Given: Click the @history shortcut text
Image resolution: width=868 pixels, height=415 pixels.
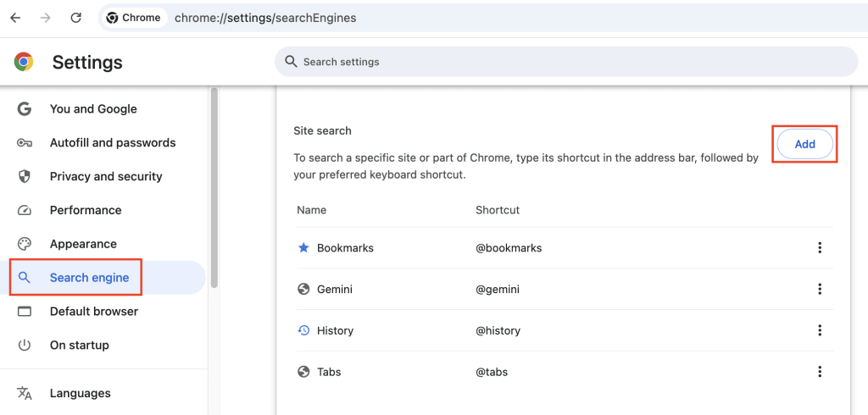Looking at the screenshot, I should click(498, 330).
